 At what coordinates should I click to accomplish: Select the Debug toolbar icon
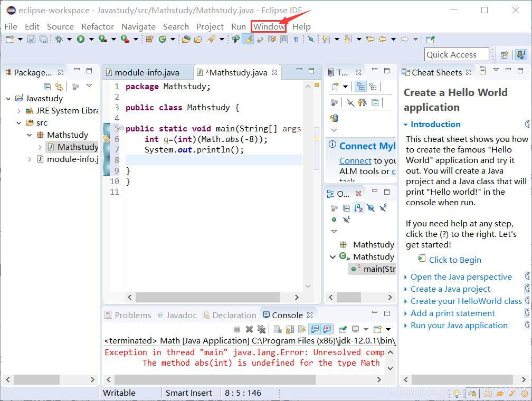click(x=60, y=39)
